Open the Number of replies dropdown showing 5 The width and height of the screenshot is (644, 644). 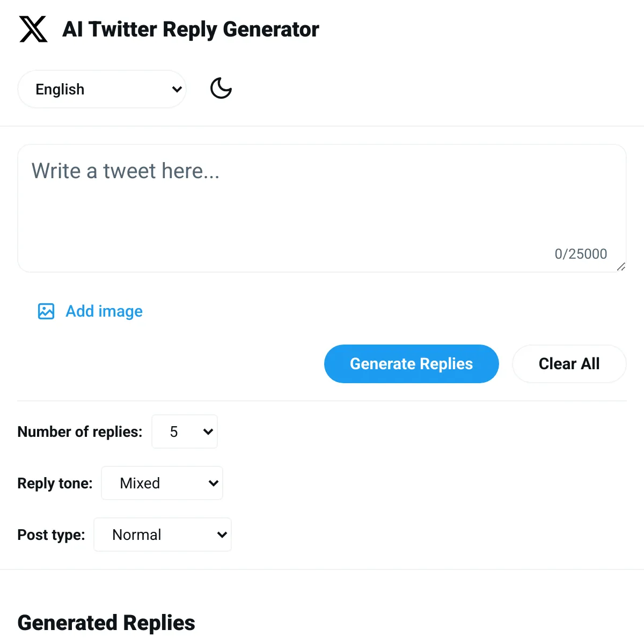click(x=185, y=431)
